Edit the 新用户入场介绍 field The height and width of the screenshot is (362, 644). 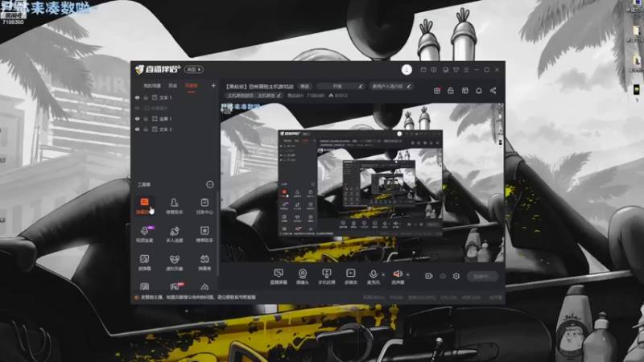[x=391, y=86]
